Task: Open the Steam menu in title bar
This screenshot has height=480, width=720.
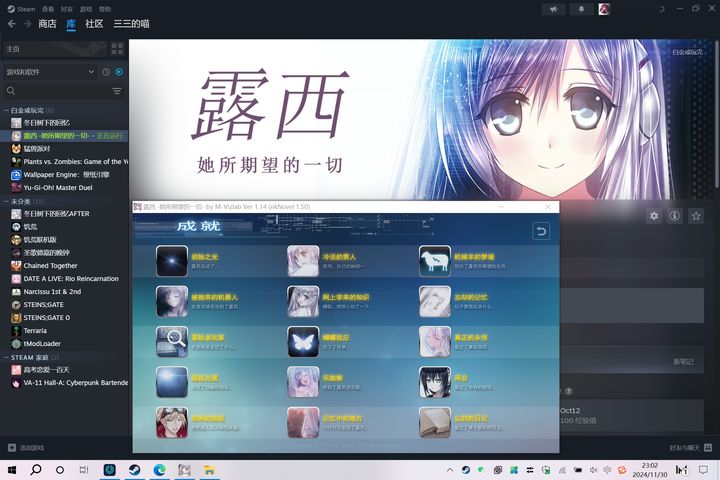Action: 22,9
